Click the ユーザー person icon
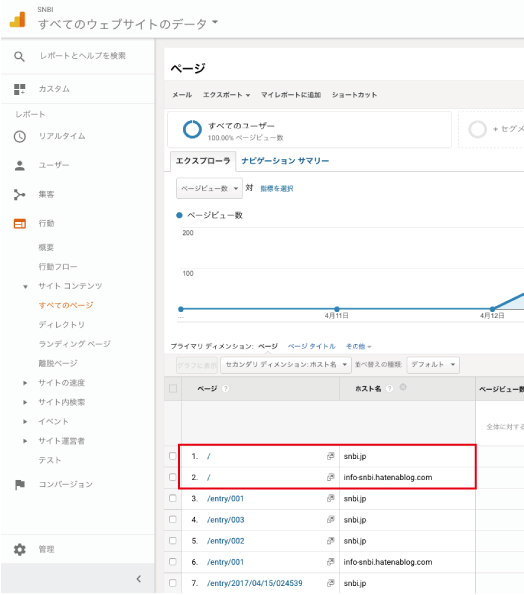524x595 pixels. click(19, 165)
